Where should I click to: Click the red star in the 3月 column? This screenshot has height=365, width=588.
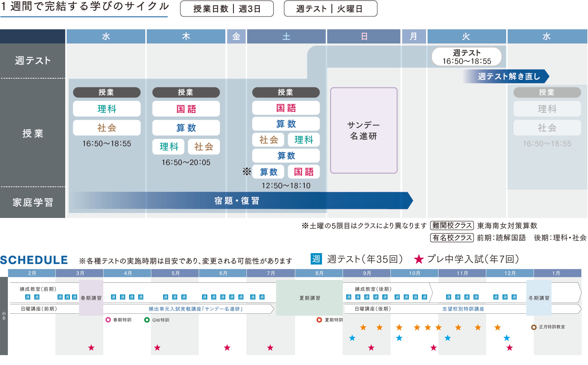click(x=91, y=348)
